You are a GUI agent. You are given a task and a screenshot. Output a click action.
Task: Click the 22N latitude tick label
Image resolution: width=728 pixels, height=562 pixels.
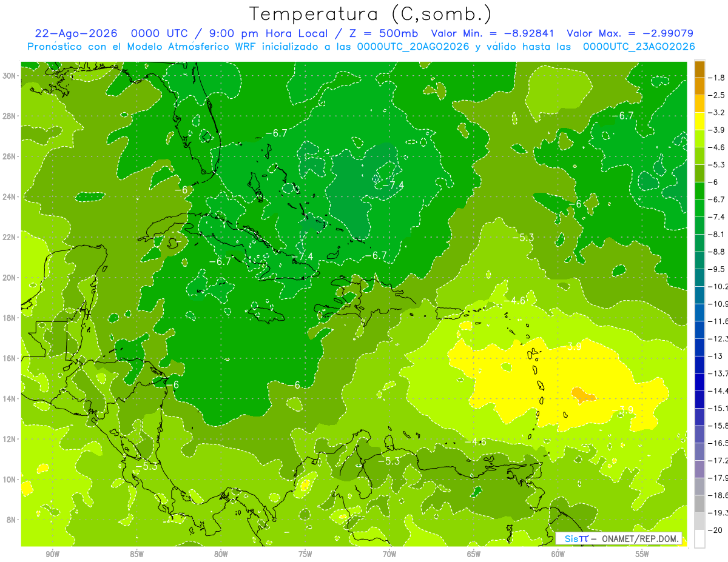pyautogui.click(x=10, y=237)
